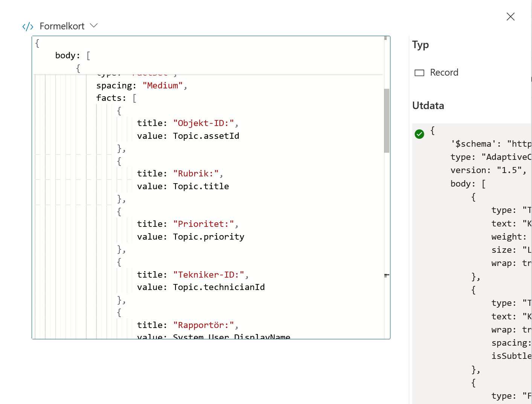The image size is (532, 404).
Task: Place cursor on Topic.technicianId value
Action: [x=219, y=287]
